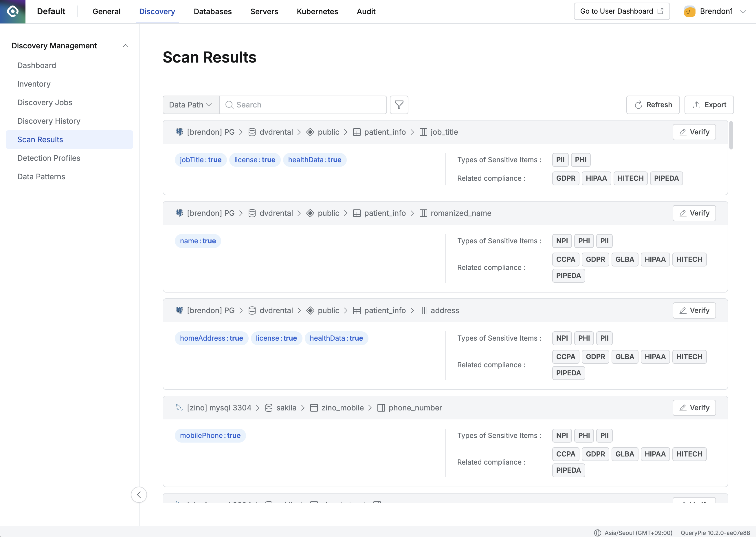Click the column icon beside romanized_name
This screenshot has width=756, height=537.
423,213
